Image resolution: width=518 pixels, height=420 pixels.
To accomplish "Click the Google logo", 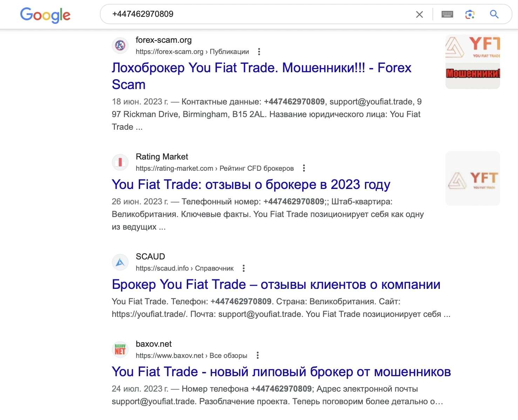I will tap(45, 15).
